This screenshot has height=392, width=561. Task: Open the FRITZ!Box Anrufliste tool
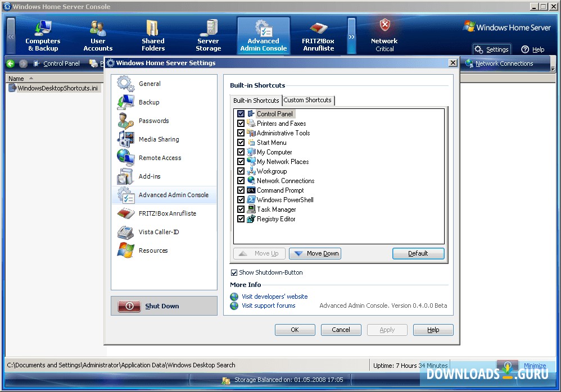coord(319,34)
